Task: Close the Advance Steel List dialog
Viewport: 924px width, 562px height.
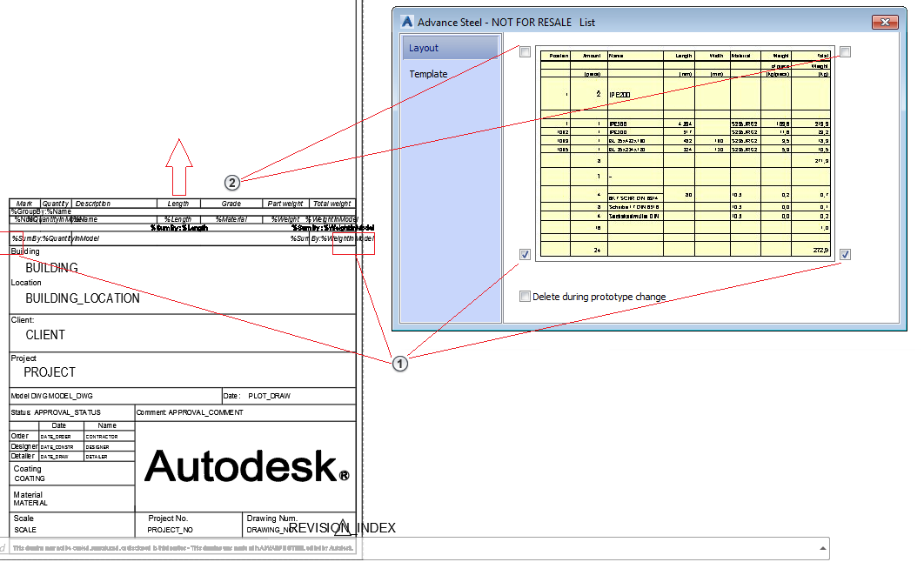Action: tap(885, 23)
